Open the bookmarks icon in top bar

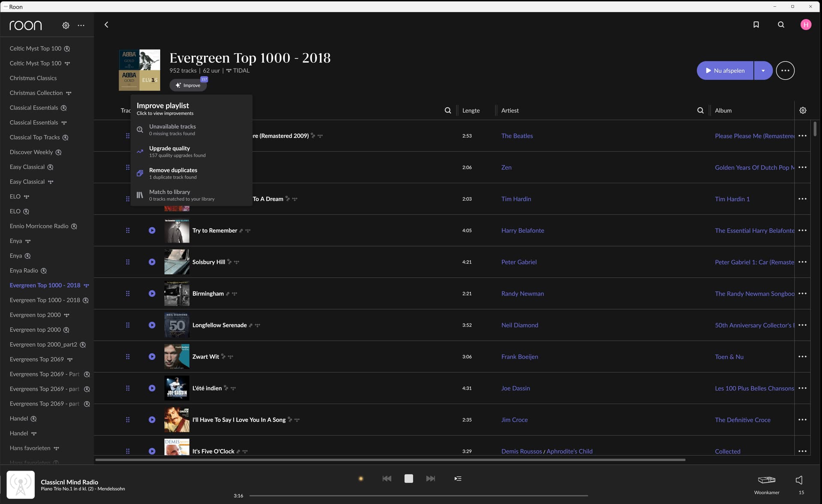click(756, 25)
